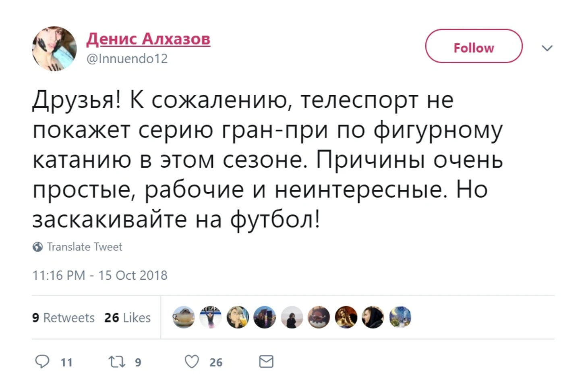Click the retweet arrows icon
588x385 pixels.
pyautogui.click(x=117, y=362)
